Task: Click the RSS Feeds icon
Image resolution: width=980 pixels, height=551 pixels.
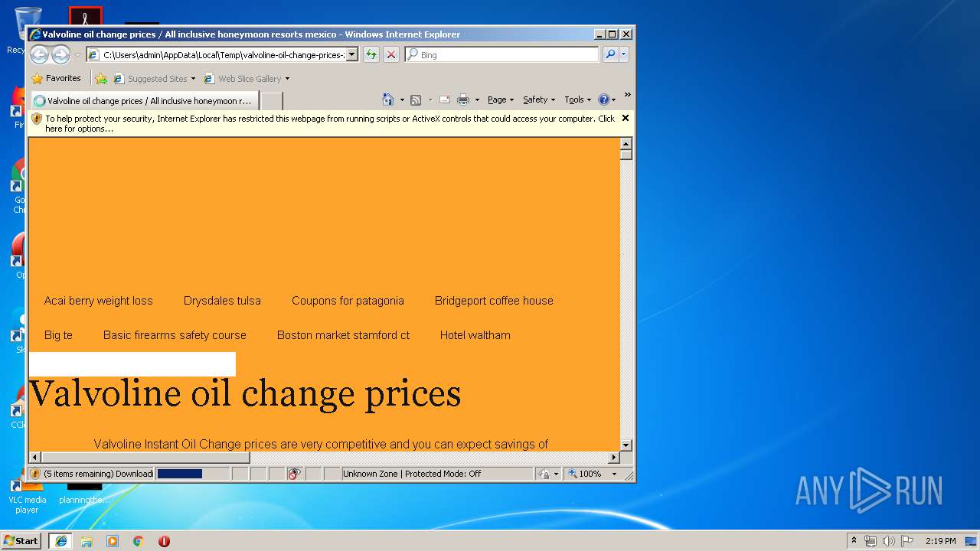Action: pos(416,99)
